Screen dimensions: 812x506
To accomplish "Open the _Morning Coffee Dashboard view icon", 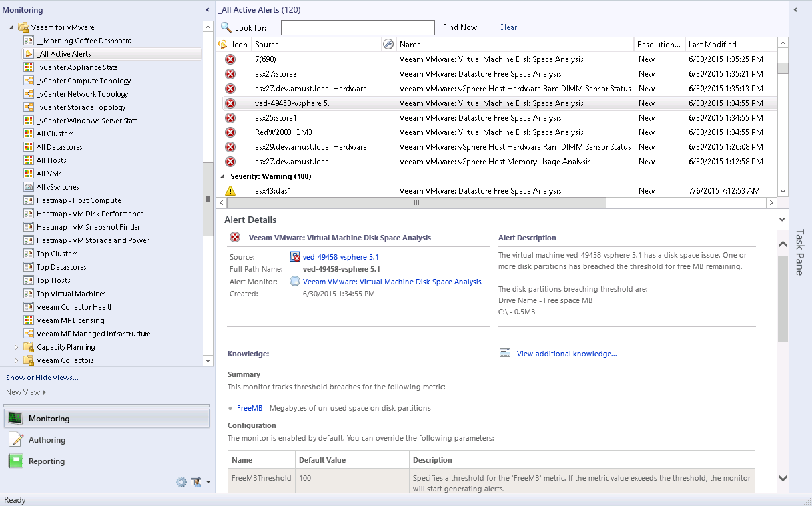I will (x=29, y=41).
